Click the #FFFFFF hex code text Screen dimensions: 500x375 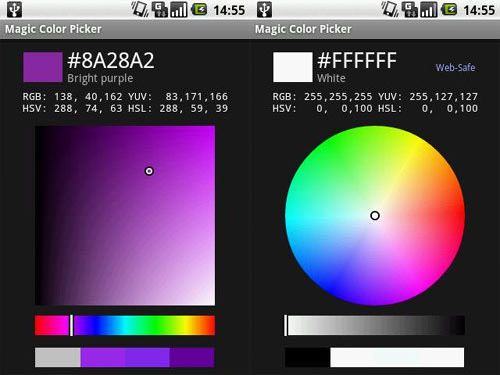[357, 61]
